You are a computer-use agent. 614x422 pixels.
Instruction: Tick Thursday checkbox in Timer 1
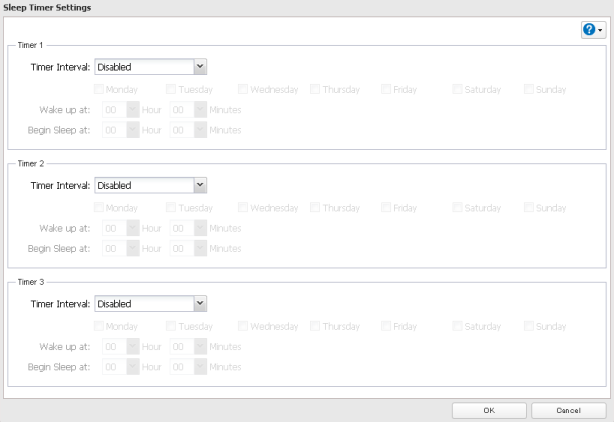(315, 89)
